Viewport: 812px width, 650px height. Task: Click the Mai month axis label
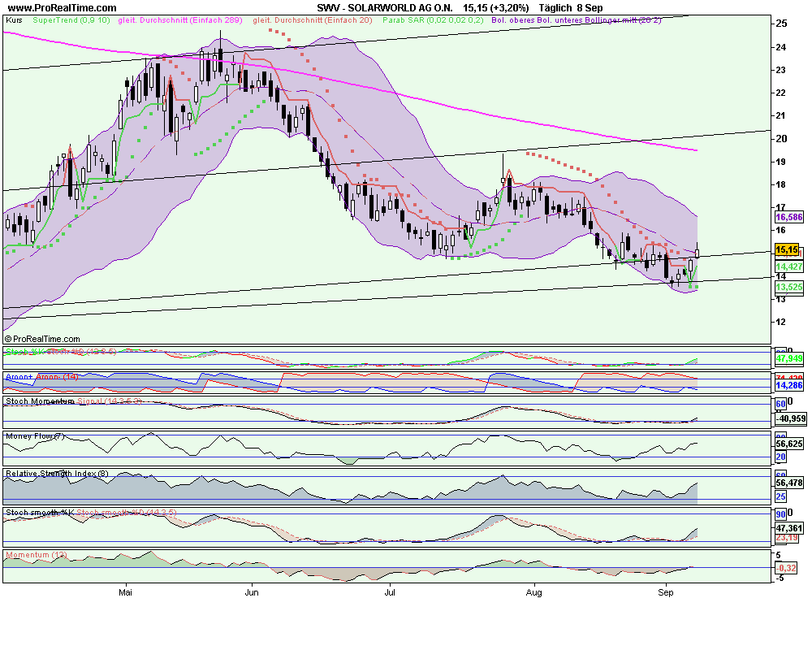tap(125, 592)
